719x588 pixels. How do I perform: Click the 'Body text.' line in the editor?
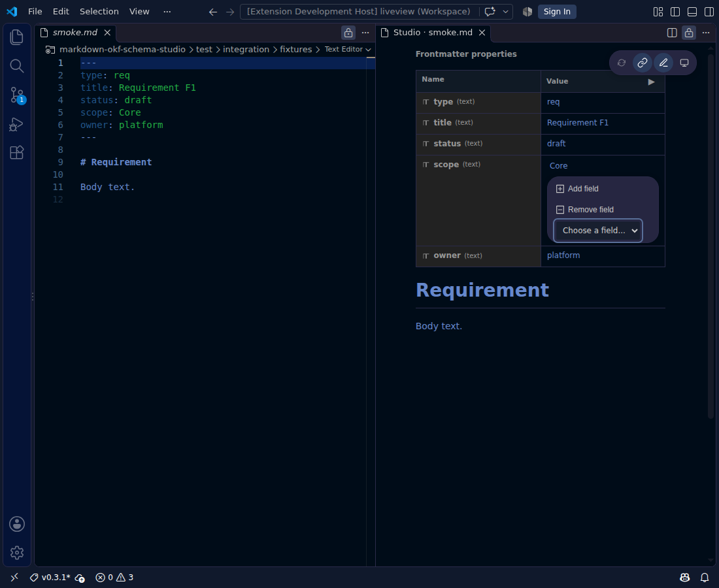pyautogui.click(x=107, y=187)
